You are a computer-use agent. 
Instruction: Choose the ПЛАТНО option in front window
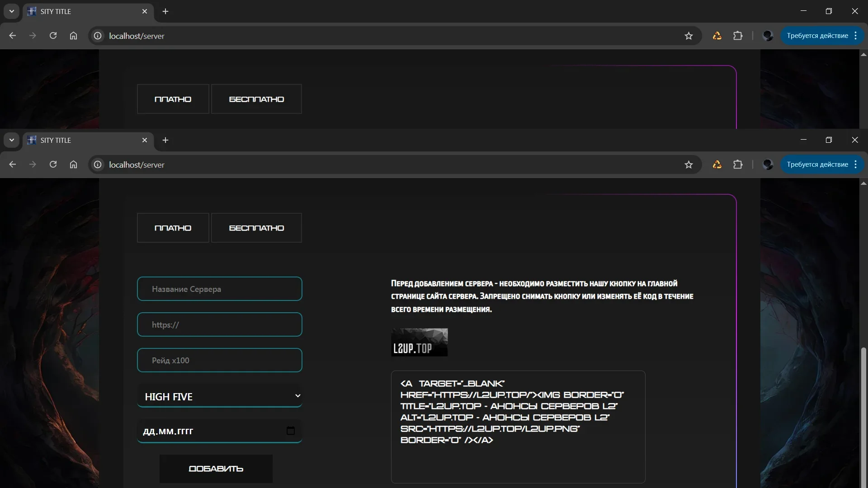173,228
